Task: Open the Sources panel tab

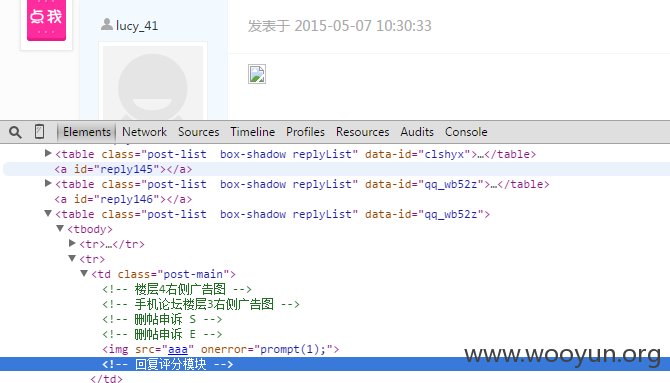Action: click(x=199, y=132)
